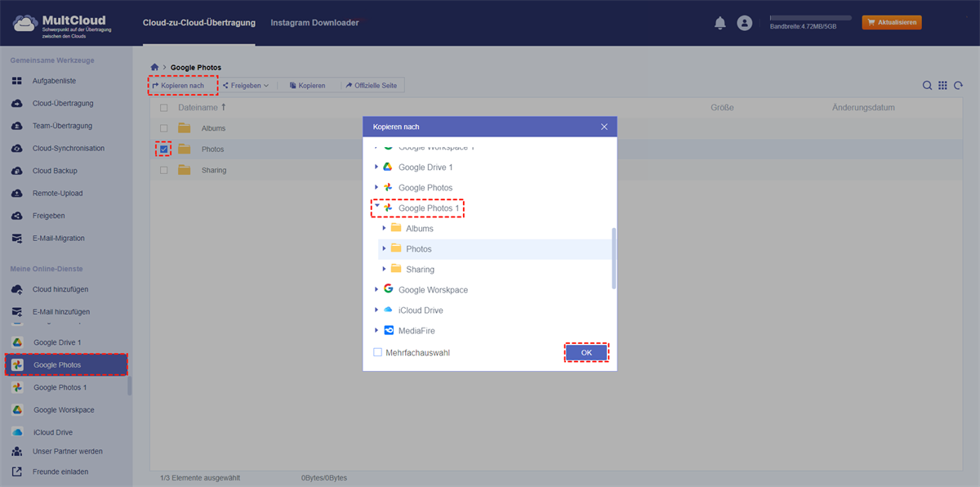Expand the Sharing folder in the dialog

384,269
